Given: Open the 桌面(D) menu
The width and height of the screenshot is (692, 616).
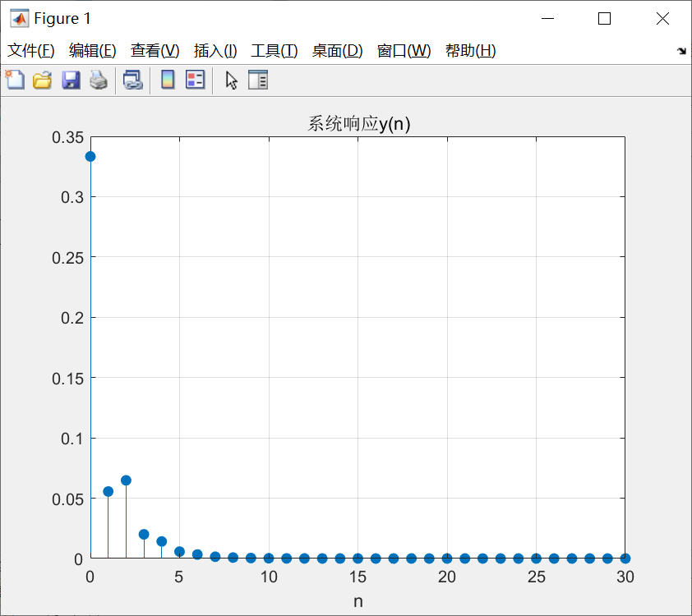Looking at the screenshot, I should [x=338, y=51].
